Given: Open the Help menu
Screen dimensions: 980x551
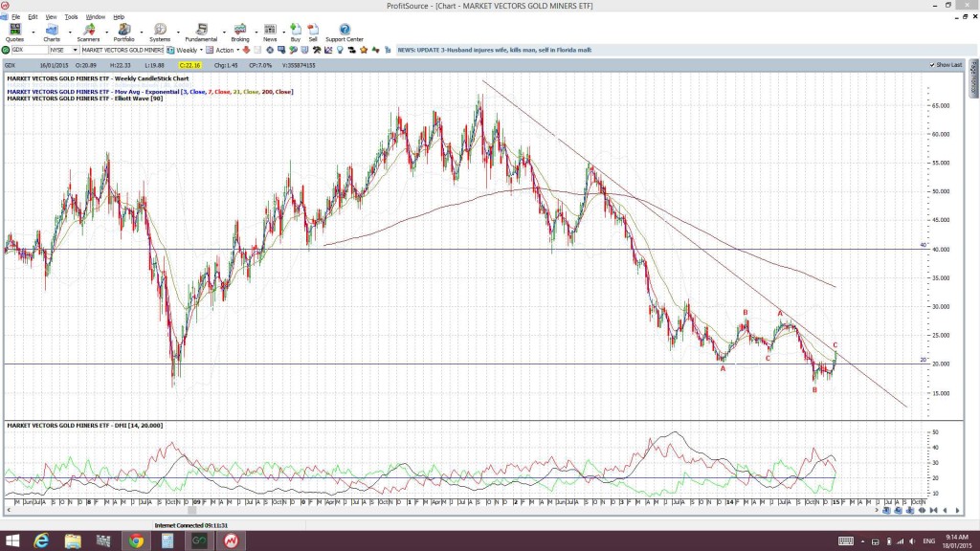Looking at the screenshot, I should tap(119, 17).
